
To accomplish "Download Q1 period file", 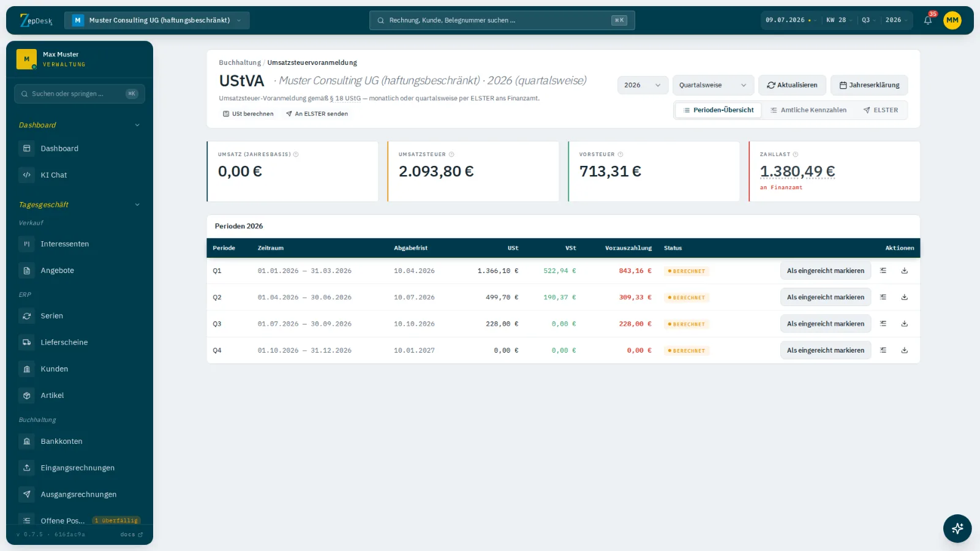I will (905, 271).
